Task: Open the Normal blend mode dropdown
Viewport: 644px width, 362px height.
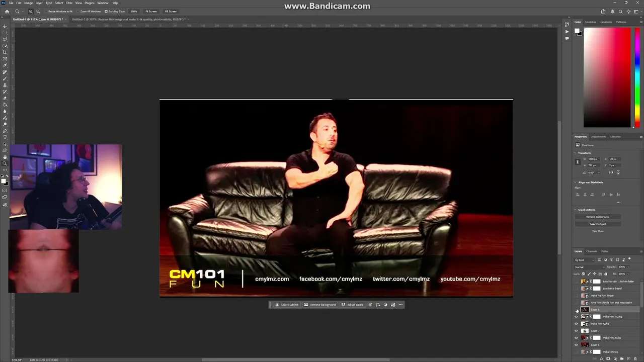Action: pos(590,267)
